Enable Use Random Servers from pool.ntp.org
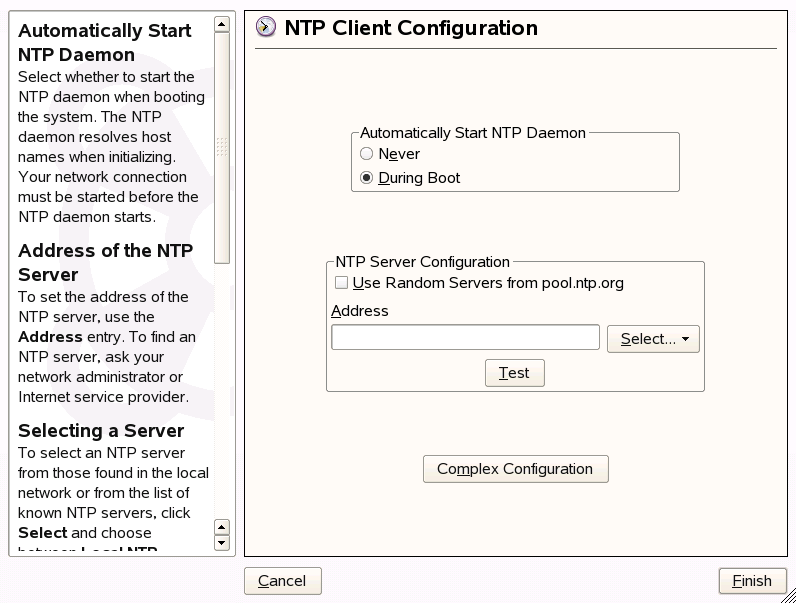This screenshot has height=603, width=796. point(342,283)
